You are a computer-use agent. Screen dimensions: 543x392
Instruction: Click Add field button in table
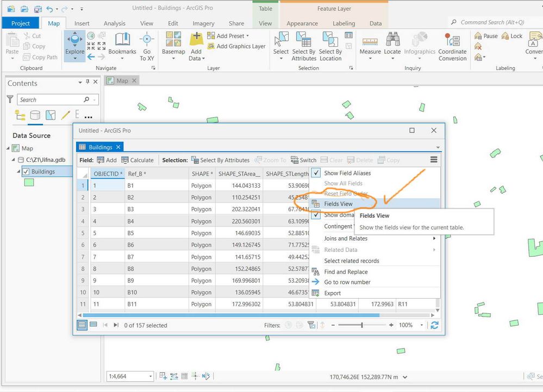point(107,160)
